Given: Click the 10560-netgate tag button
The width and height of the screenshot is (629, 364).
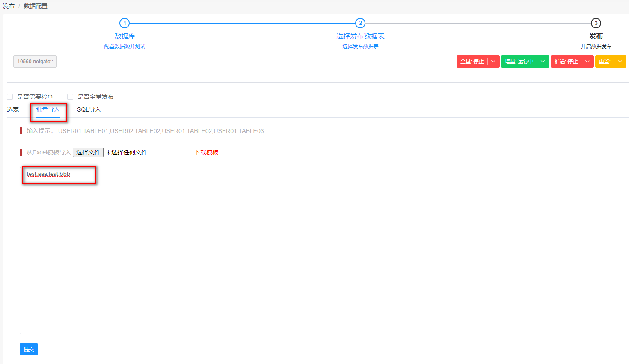Looking at the screenshot, I should 35,62.
